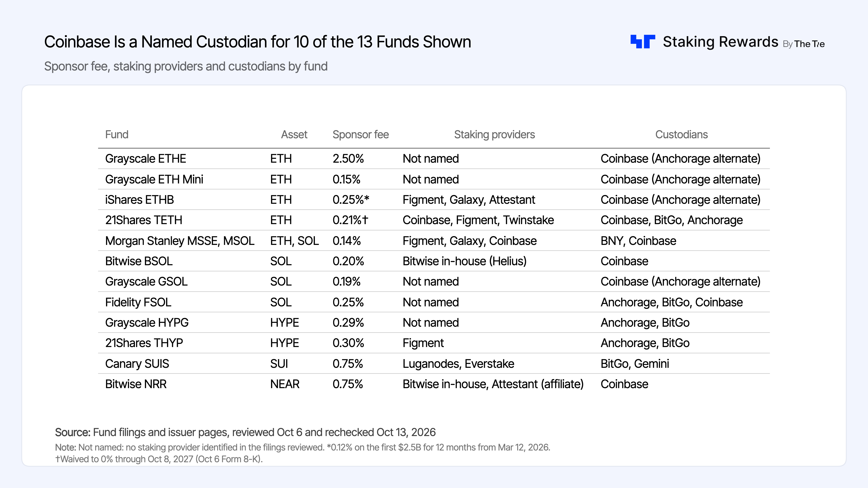Image resolution: width=868 pixels, height=488 pixels.
Task: Select the 'Fidelity FSOL' fund cell
Action: (x=138, y=302)
